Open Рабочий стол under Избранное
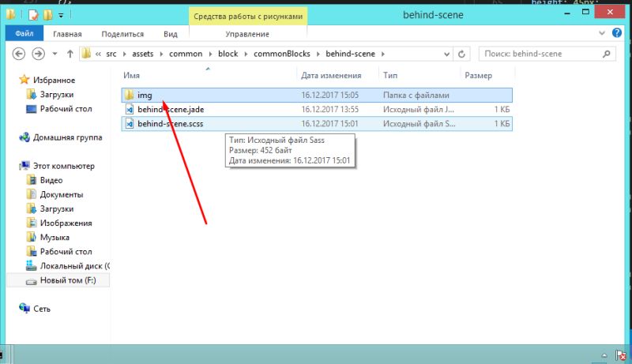This screenshot has width=632, height=364. [66, 109]
